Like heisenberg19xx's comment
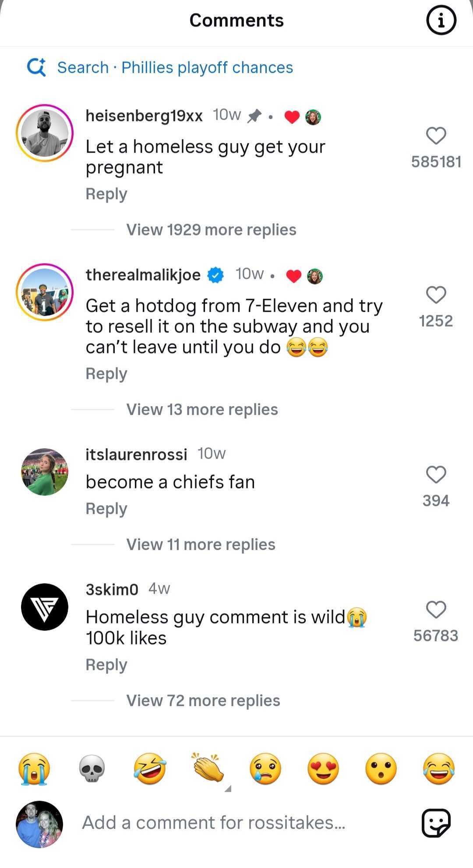 coord(436,136)
